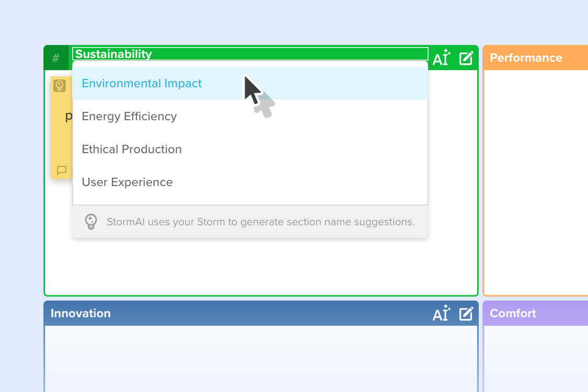Click the StormAI suggestions info text

261,222
